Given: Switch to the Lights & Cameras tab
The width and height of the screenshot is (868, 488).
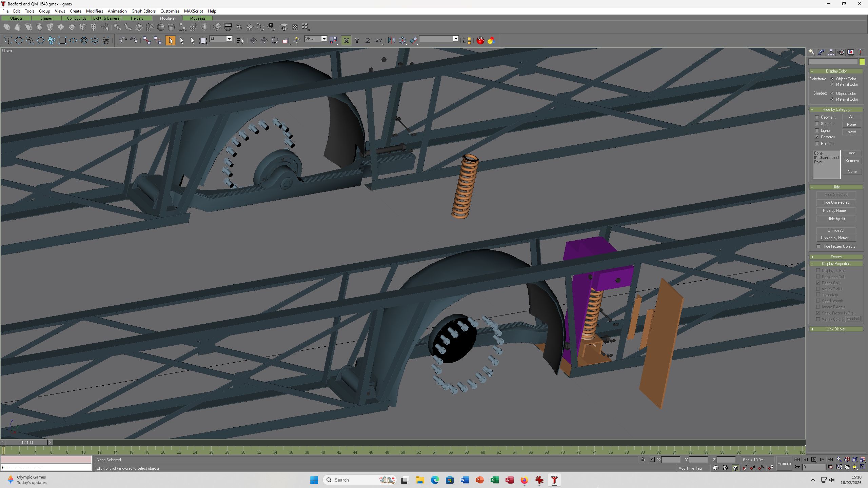Looking at the screenshot, I should (x=107, y=18).
